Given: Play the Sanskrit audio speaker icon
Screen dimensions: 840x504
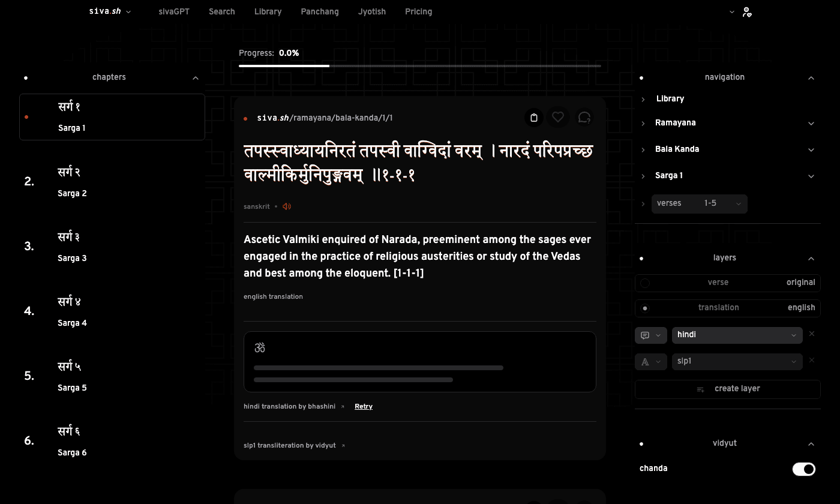Looking at the screenshot, I should point(287,206).
